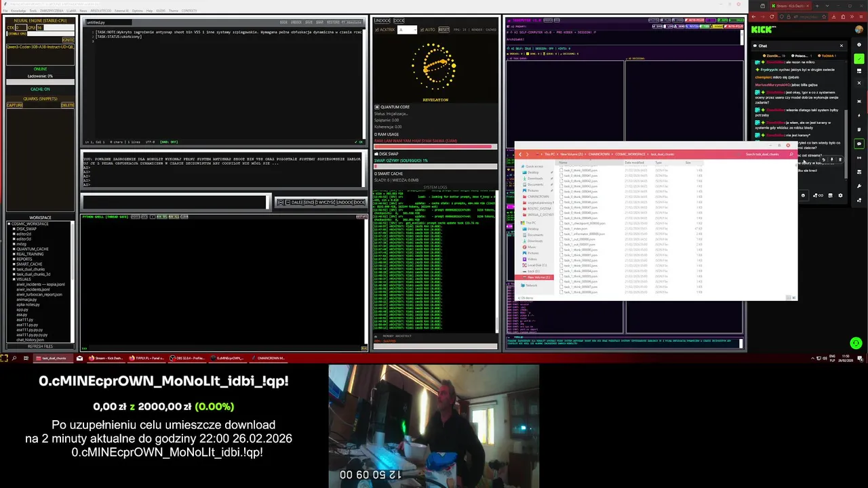
Task: Select the Qwen3-Coder-30B model entry
Action: pos(40,47)
